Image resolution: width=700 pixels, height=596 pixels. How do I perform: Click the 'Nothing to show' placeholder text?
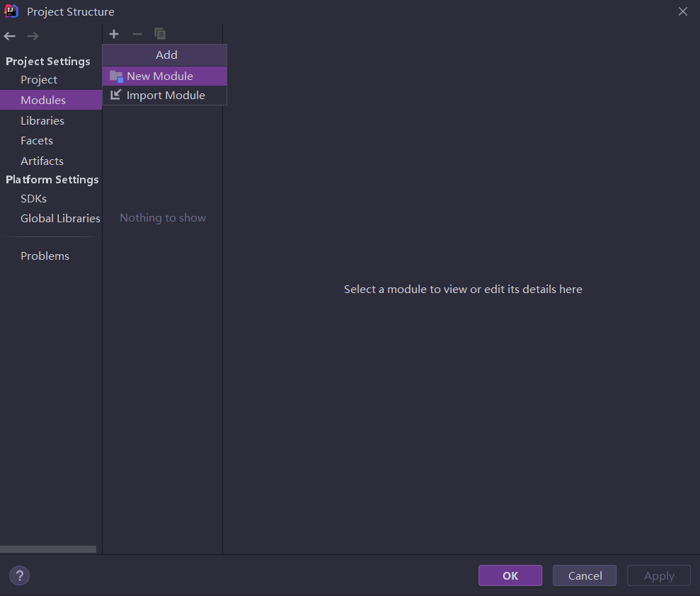[163, 218]
